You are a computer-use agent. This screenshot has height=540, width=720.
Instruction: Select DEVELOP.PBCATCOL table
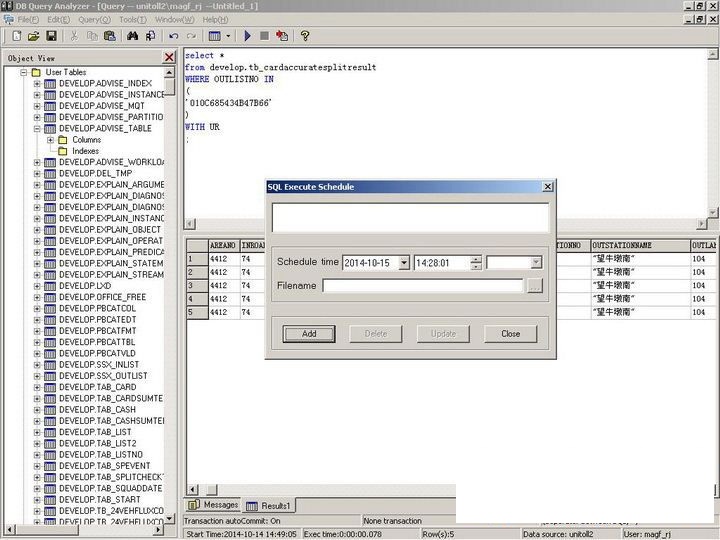(x=97, y=309)
